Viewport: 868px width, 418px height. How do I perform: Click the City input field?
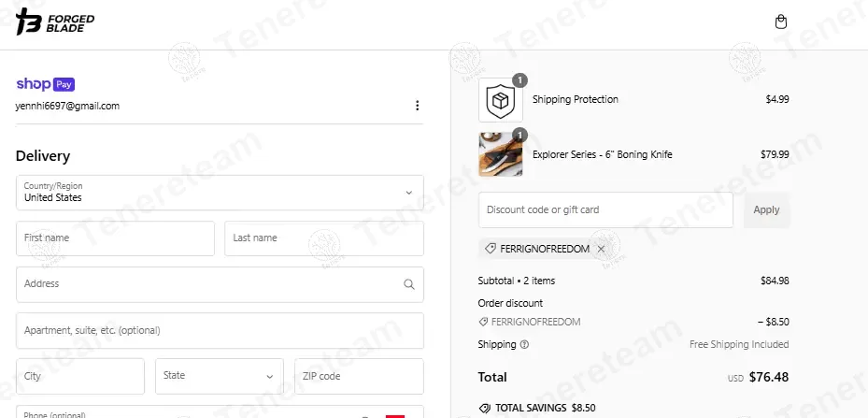pyautogui.click(x=80, y=376)
